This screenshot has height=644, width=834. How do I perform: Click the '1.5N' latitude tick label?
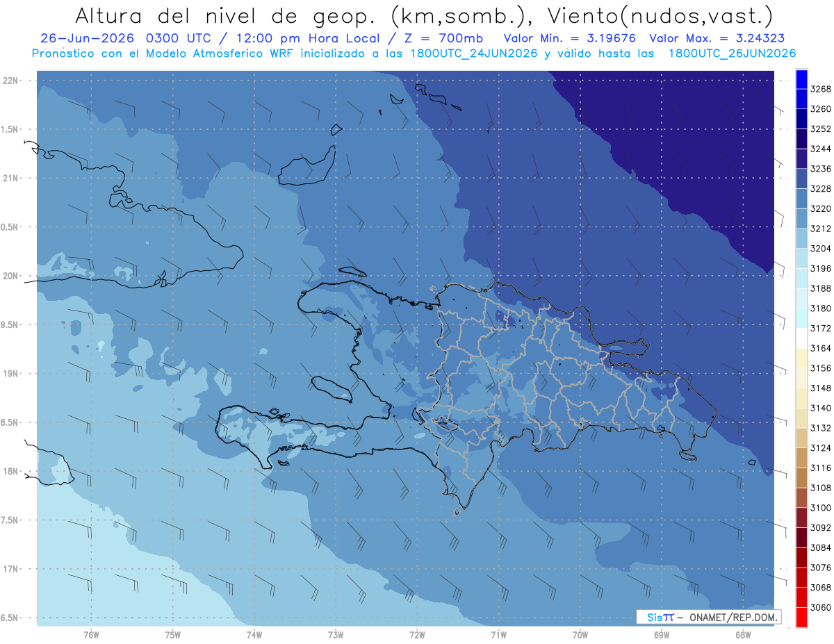pyautogui.click(x=11, y=129)
